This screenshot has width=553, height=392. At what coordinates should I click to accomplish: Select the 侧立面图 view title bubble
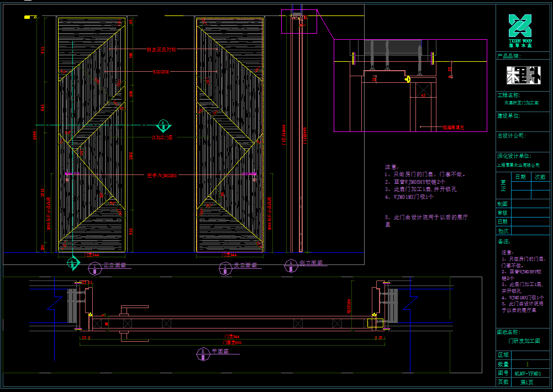click(291, 266)
